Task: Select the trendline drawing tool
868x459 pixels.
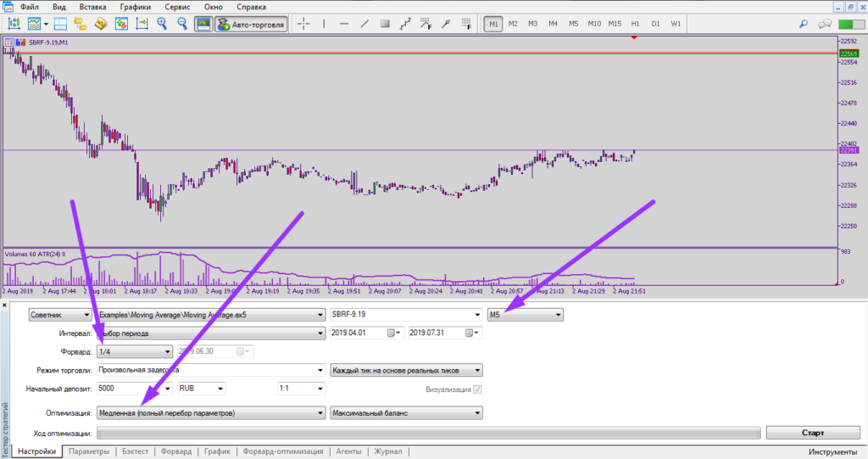Action: tap(364, 24)
